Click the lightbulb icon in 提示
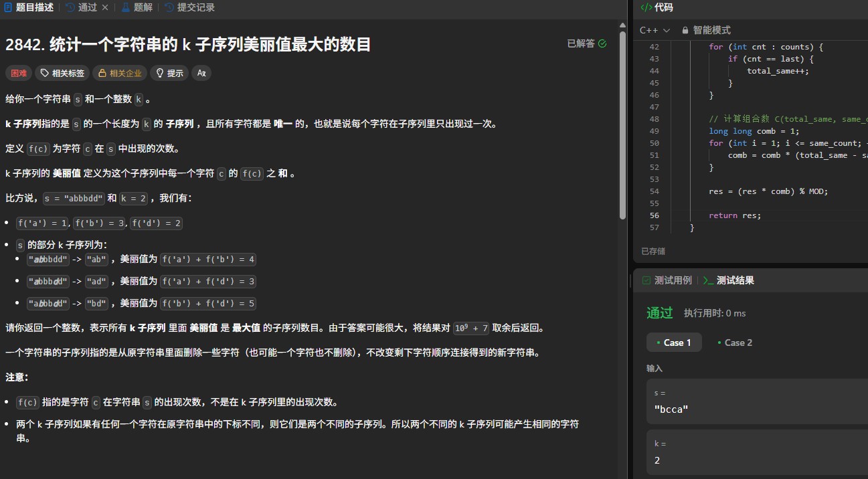The width and height of the screenshot is (868, 479). [160, 73]
